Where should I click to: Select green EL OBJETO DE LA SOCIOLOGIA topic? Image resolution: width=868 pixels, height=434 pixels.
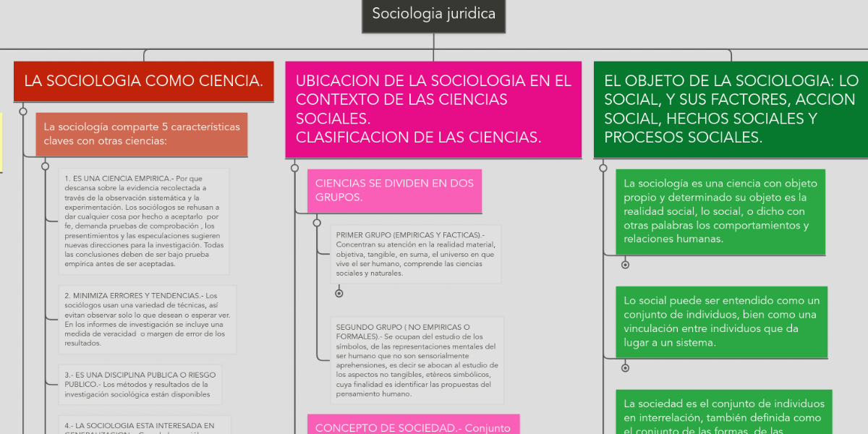pos(731,109)
